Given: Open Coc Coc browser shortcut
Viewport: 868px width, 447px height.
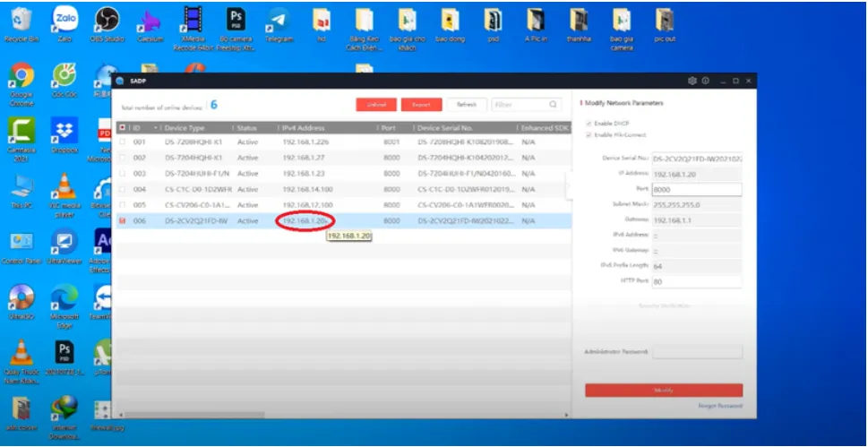Looking at the screenshot, I should pos(64,81).
